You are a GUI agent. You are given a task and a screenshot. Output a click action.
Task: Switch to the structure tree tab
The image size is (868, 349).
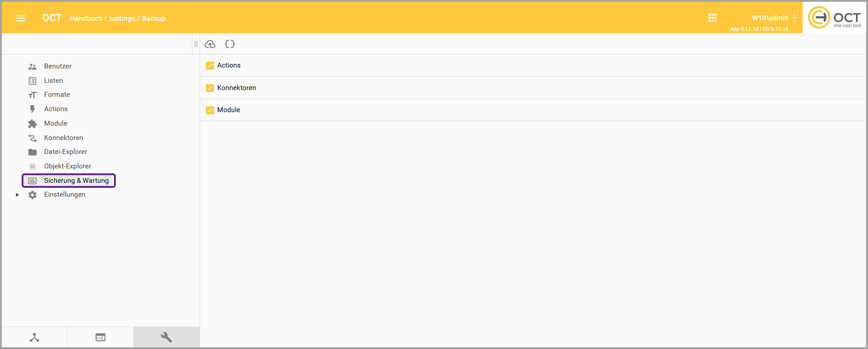(35, 337)
